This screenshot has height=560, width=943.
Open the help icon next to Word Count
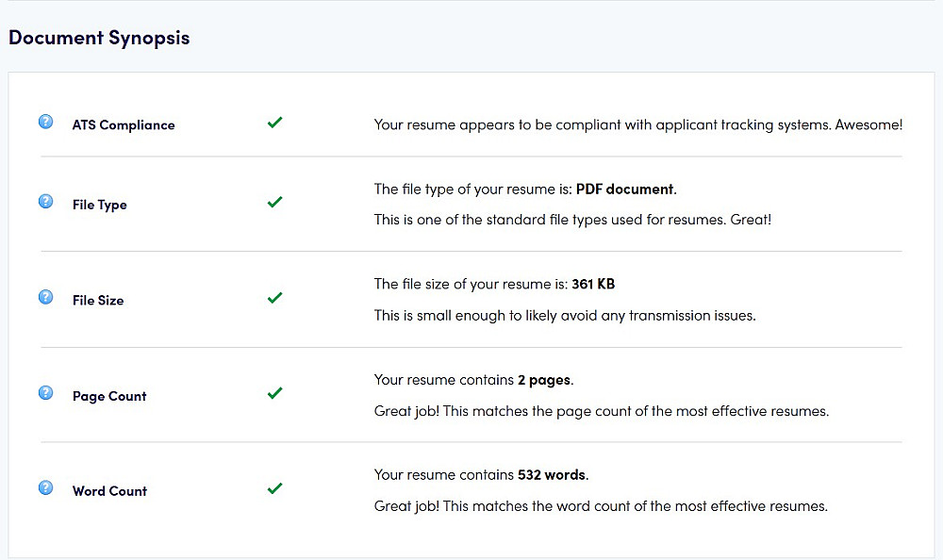(45, 487)
